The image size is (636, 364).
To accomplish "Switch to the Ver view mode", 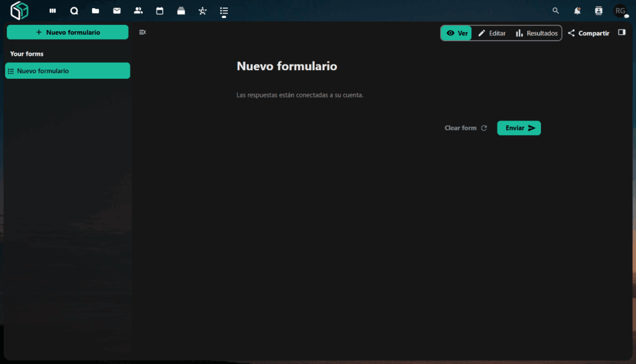I will coord(457,33).
